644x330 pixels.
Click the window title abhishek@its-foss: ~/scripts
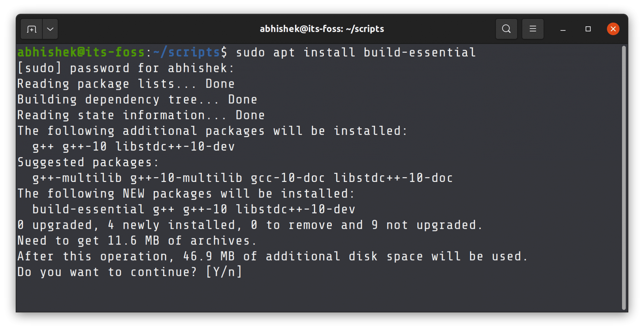click(x=322, y=29)
